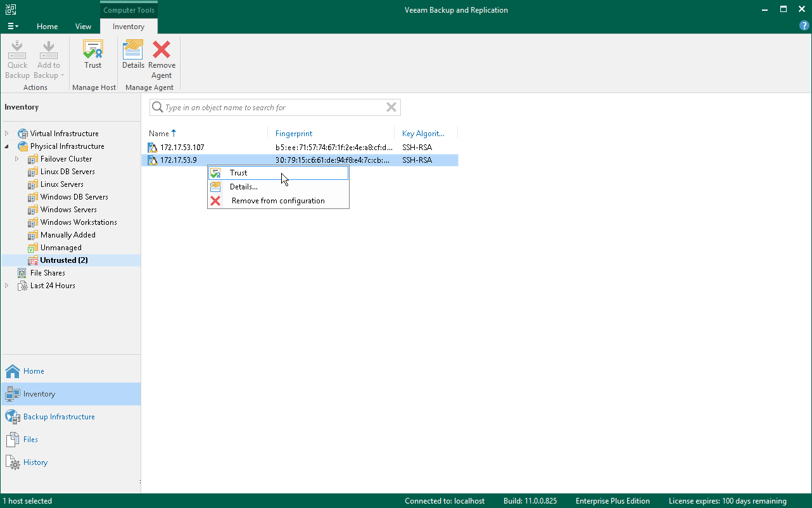The image size is (812, 508).
Task: Open the main application menu button
Action: (x=13, y=26)
